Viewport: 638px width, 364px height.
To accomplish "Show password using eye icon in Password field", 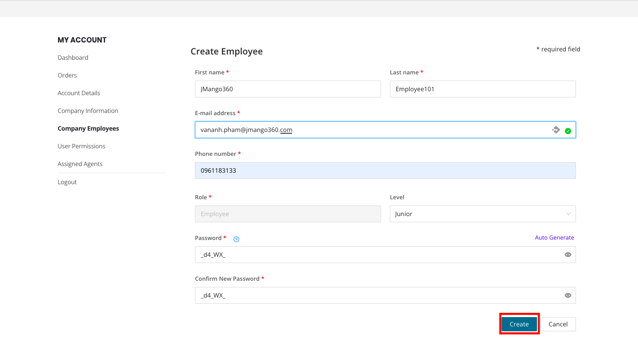I will click(568, 255).
